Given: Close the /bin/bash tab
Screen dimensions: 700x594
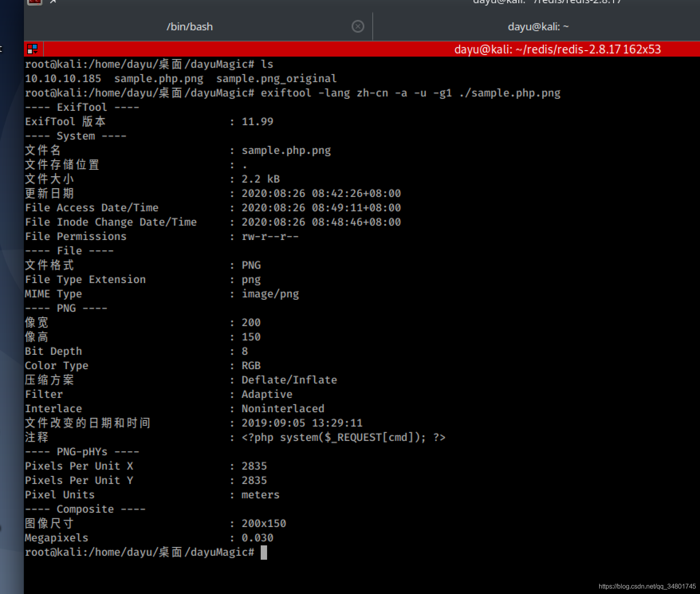Looking at the screenshot, I should [358, 26].
